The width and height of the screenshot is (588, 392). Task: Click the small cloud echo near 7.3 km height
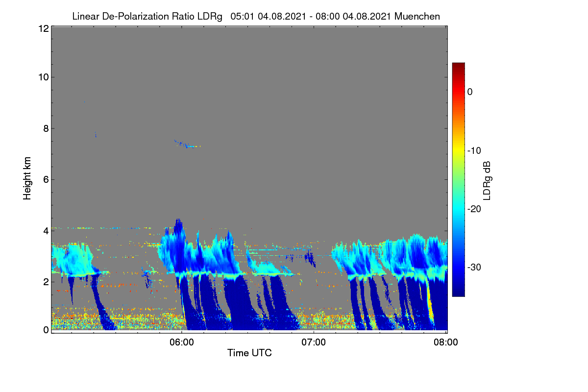click(187, 144)
